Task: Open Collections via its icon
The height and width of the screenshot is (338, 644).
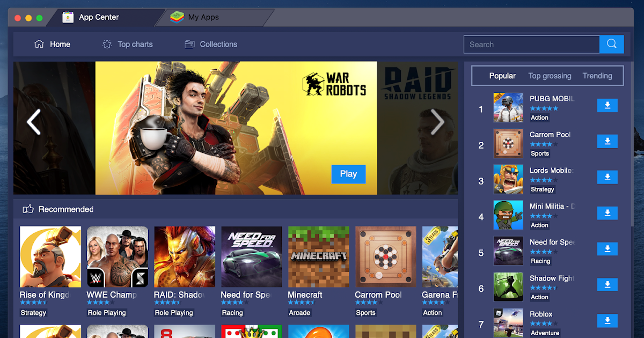Action: click(x=189, y=44)
